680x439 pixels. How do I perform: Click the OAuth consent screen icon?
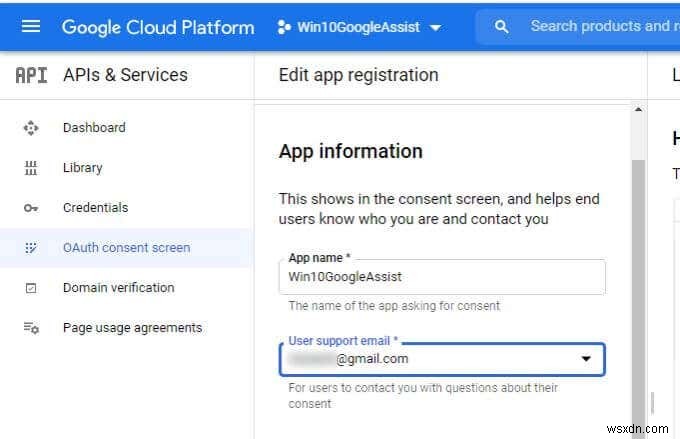[31, 248]
